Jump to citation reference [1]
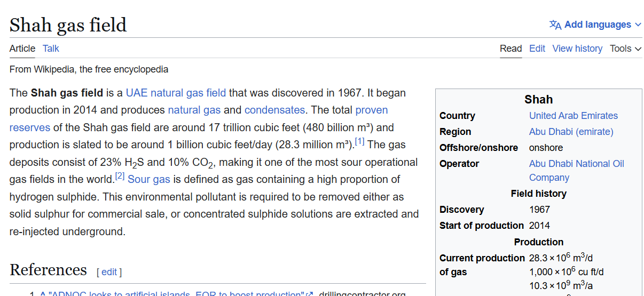 coord(359,142)
